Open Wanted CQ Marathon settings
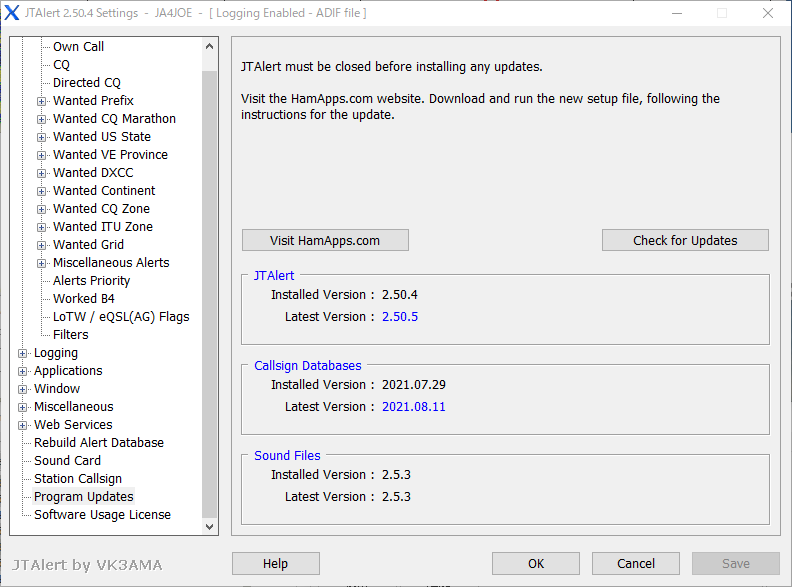This screenshot has height=587, width=792. coord(115,119)
